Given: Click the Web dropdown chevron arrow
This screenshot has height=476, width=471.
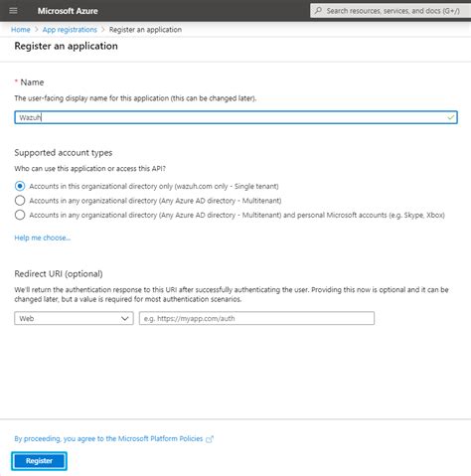Looking at the screenshot, I should [125, 318].
